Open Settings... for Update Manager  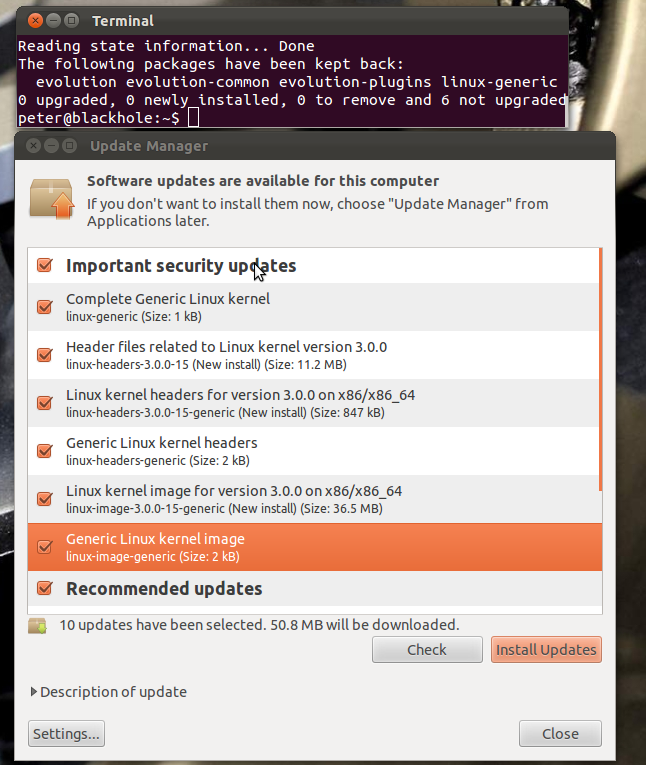(x=67, y=734)
